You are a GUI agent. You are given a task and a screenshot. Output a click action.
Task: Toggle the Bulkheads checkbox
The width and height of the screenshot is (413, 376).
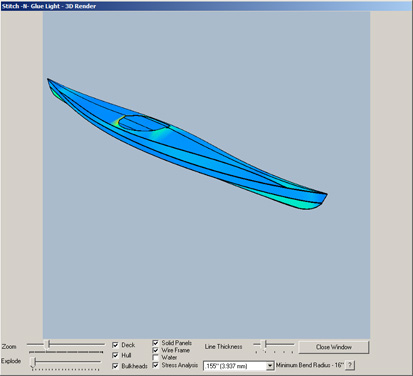pos(115,366)
